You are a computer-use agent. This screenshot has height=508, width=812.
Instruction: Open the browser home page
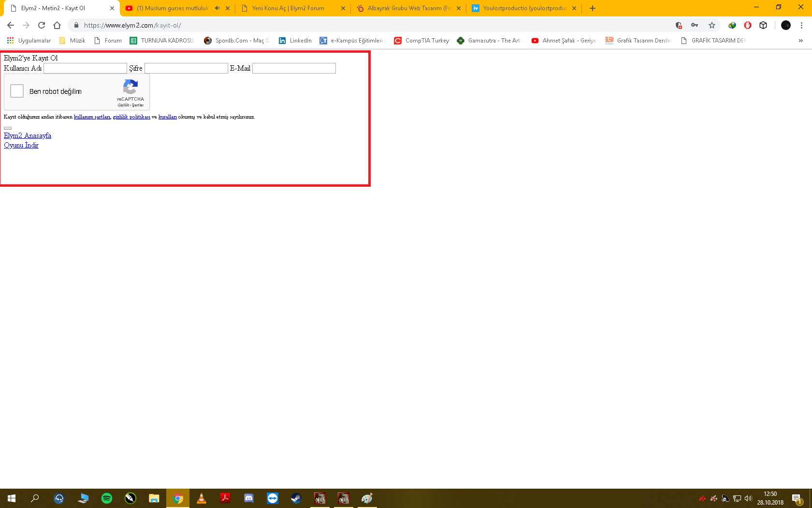(57, 25)
